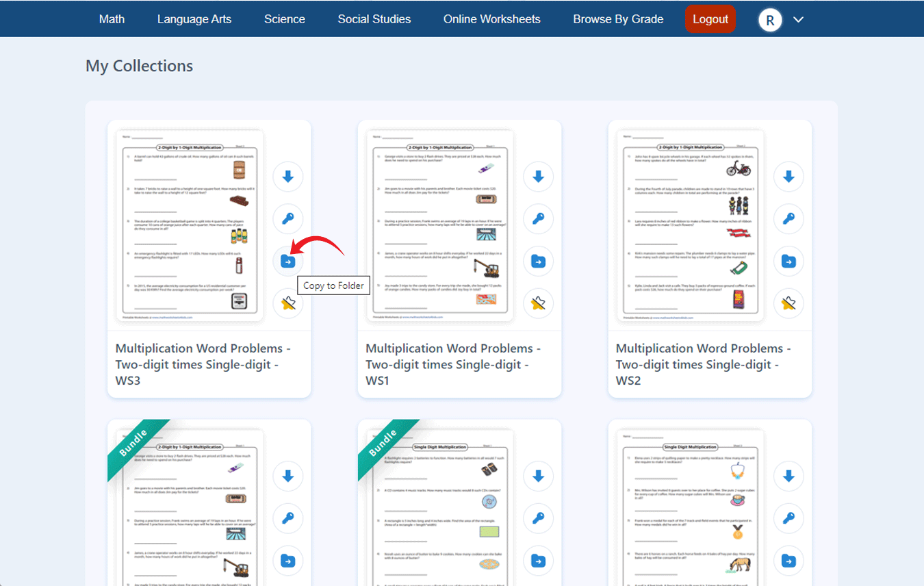The height and width of the screenshot is (586, 924).
Task: Click star icon on WS1 worksheet card
Action: click(539, 303)
